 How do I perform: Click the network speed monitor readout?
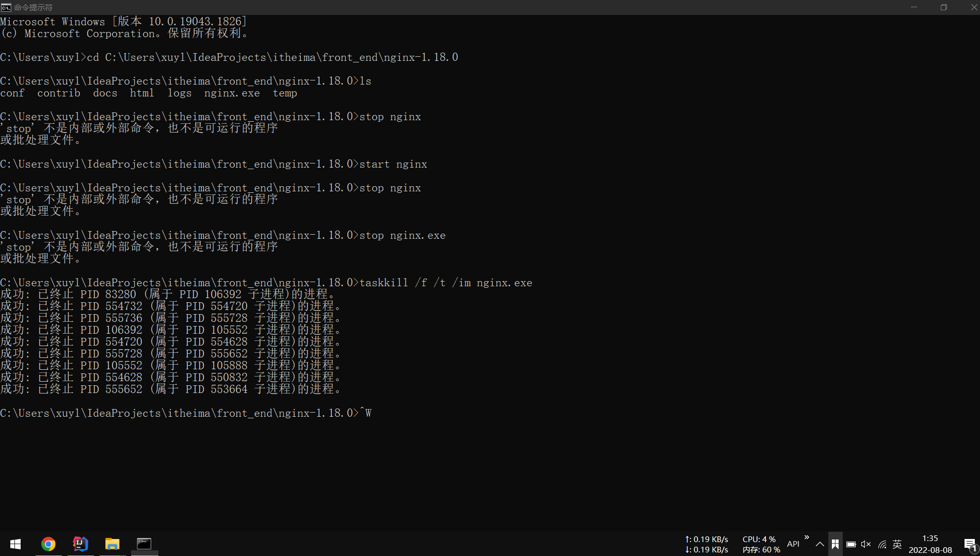pos(706,544)
